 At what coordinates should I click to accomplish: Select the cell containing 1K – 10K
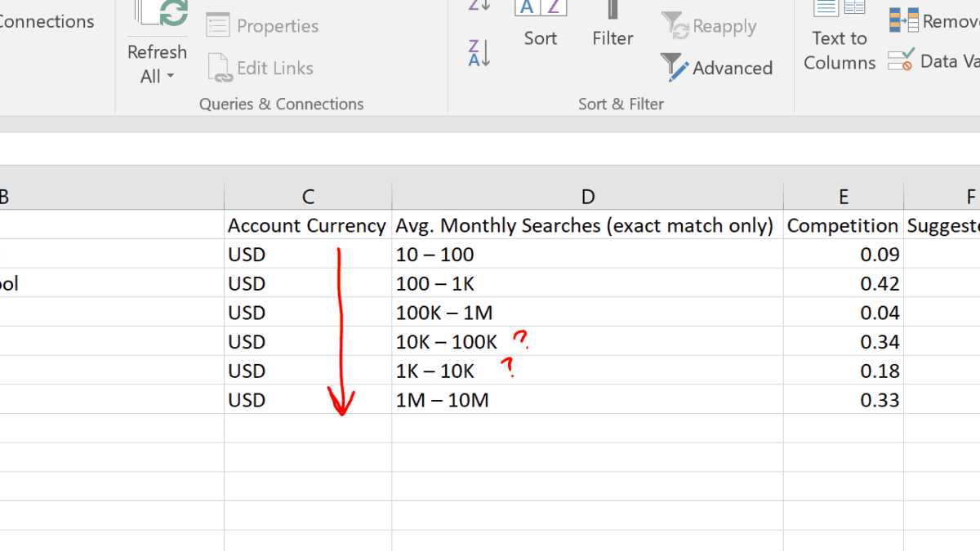click(588, 371)
